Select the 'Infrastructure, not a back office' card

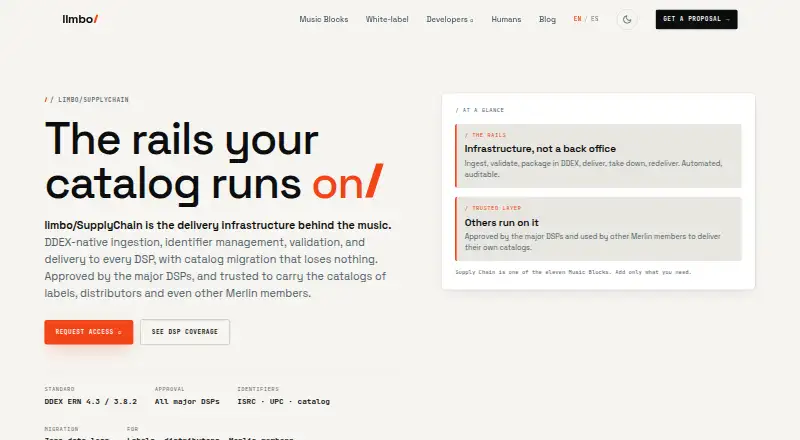point(598,156)
